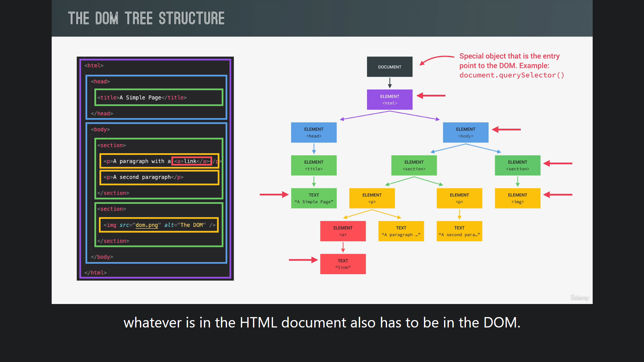Click the red-outlined anchor link code snippet
Screen dimensions: 644x362
(x=192, y=161)
